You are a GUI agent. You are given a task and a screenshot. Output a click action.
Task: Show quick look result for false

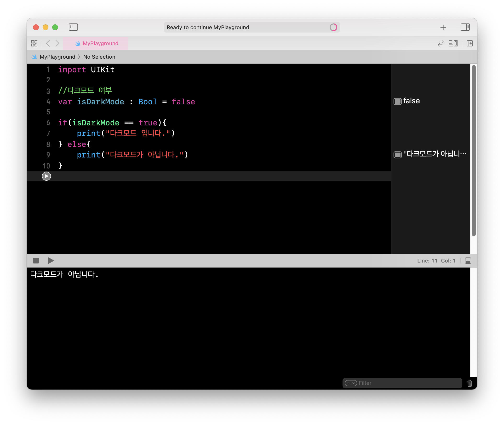pyautogui.click(x=397, y=101)
